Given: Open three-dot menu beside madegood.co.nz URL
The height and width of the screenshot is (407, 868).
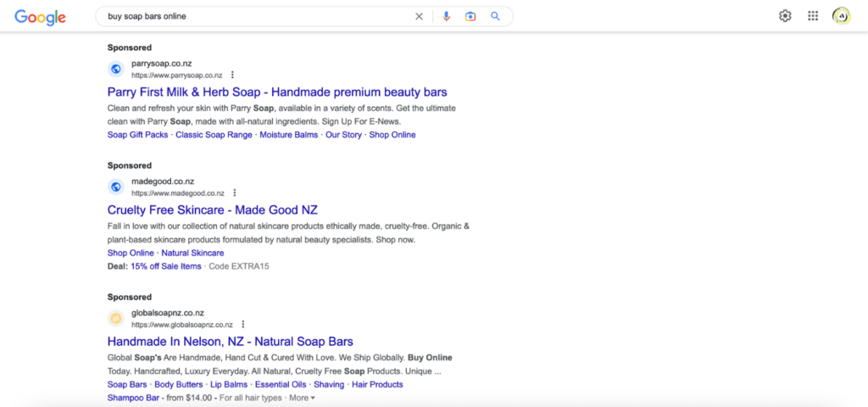Looking at the screenshot, I should (x=235, y=192).
